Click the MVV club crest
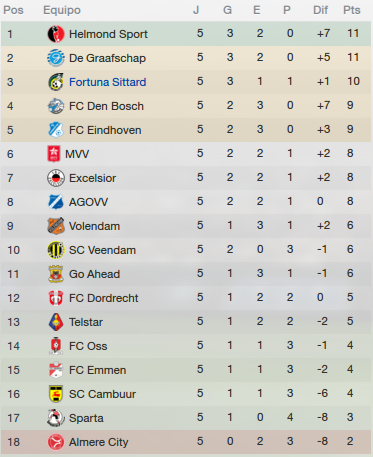The height and width of the screenshot is (457, 373). tap(54, 154)
